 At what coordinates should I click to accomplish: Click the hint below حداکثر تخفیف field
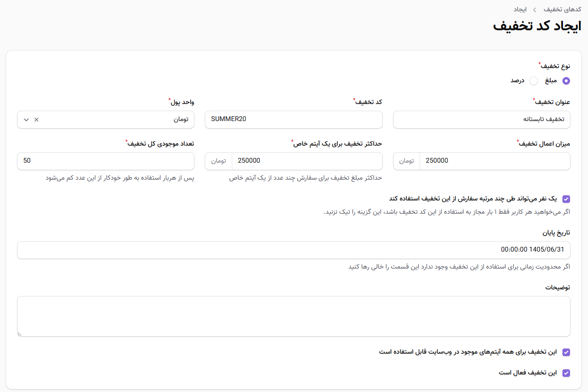pyautogui.click(x=306, y=178)
